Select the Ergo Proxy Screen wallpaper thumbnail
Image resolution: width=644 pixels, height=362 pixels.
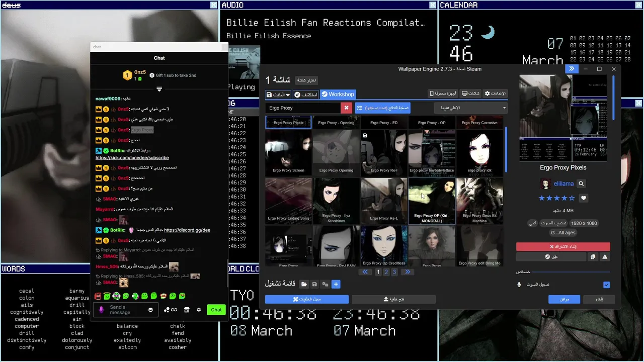point(288,152)
